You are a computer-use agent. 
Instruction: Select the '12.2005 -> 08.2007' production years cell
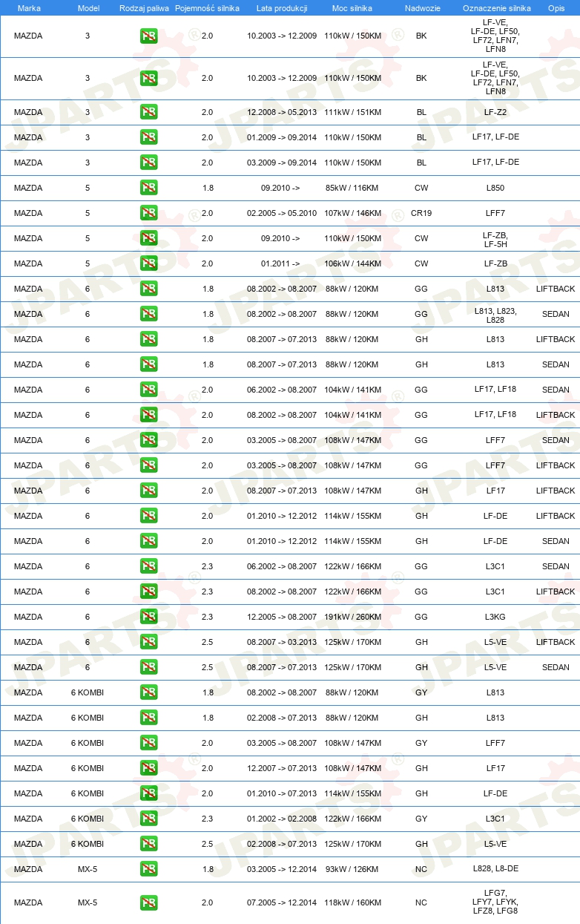tap(282, 617)
